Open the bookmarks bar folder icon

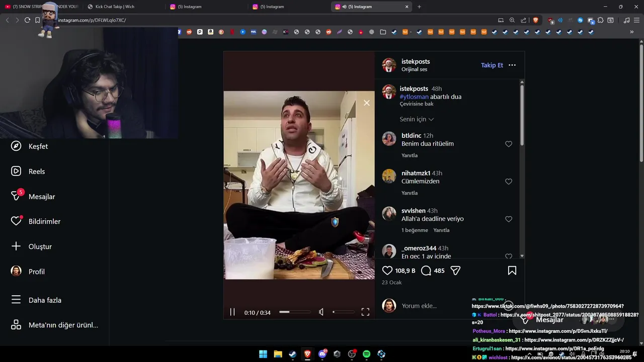383,32
